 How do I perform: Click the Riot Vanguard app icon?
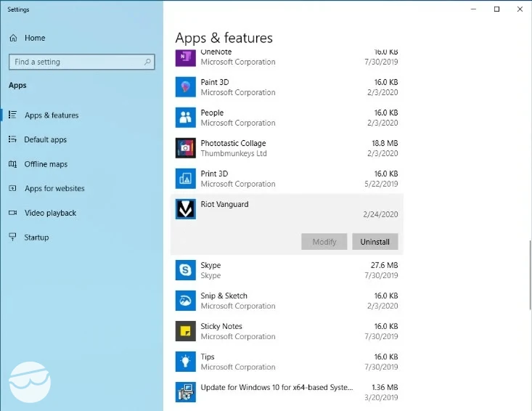coord(186,209)
